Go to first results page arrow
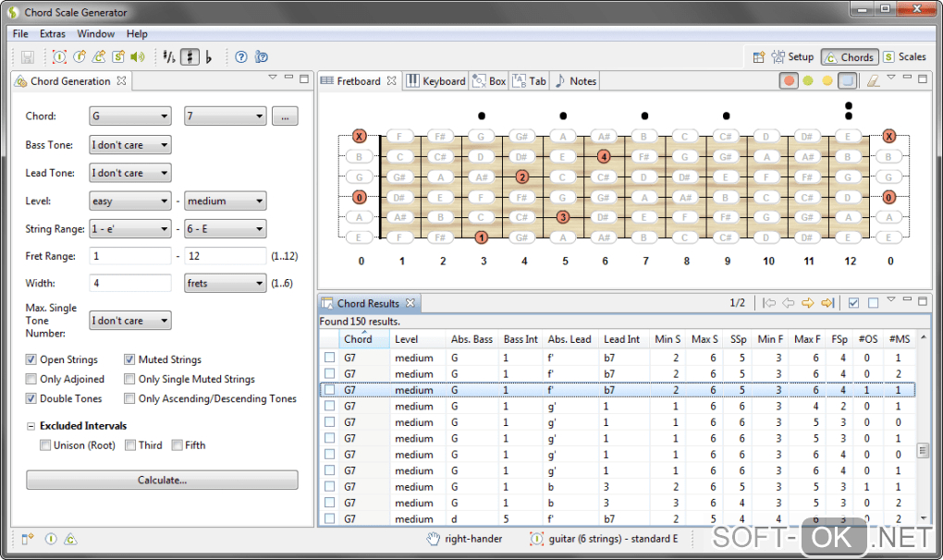 [x=768, y=303]
